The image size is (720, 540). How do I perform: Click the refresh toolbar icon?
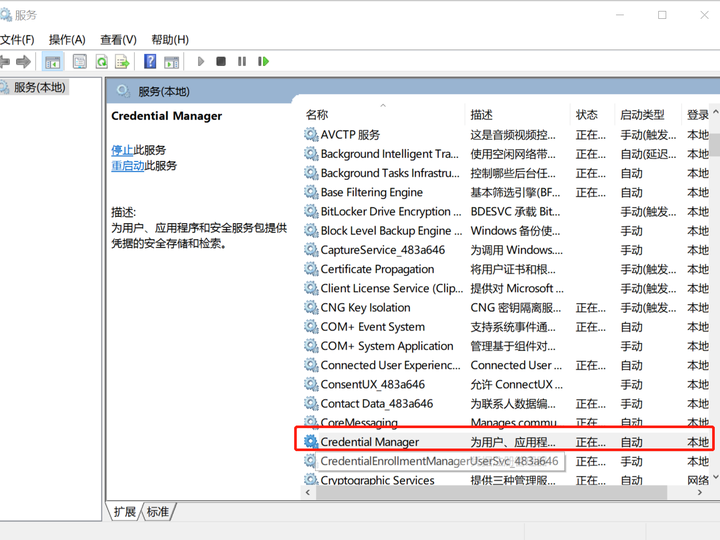(101, 62)
